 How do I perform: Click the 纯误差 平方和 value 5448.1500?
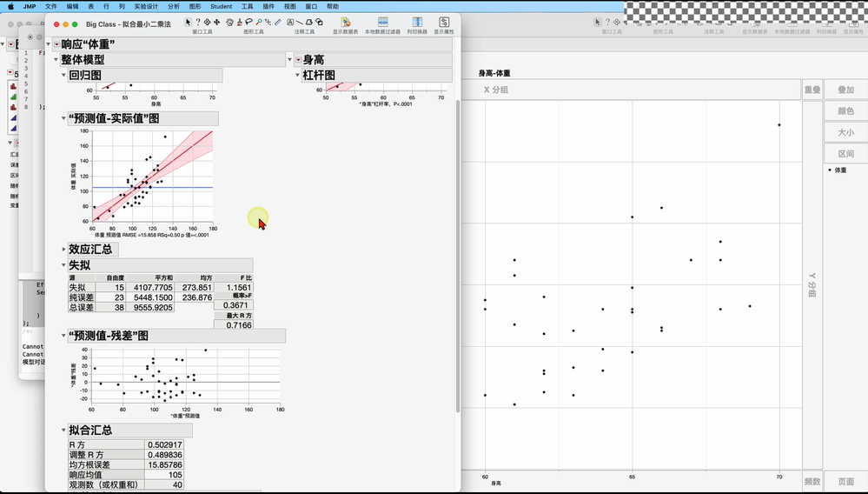click(149, 297)
